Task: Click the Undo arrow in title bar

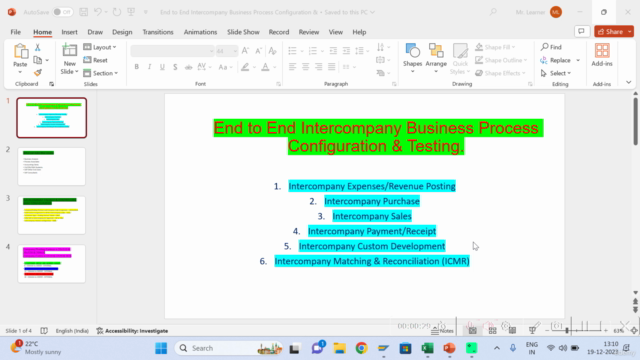Action: click(x=98, y=12)
